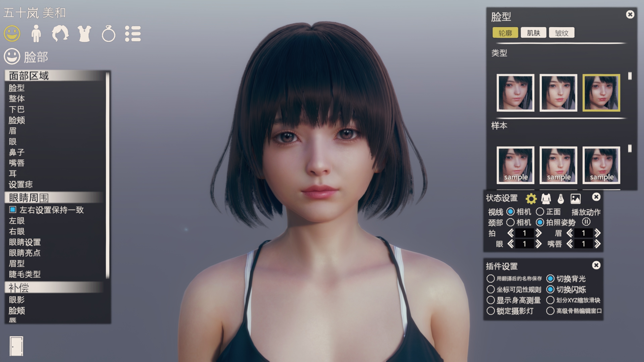Open the hair category icon

(60, 34)
